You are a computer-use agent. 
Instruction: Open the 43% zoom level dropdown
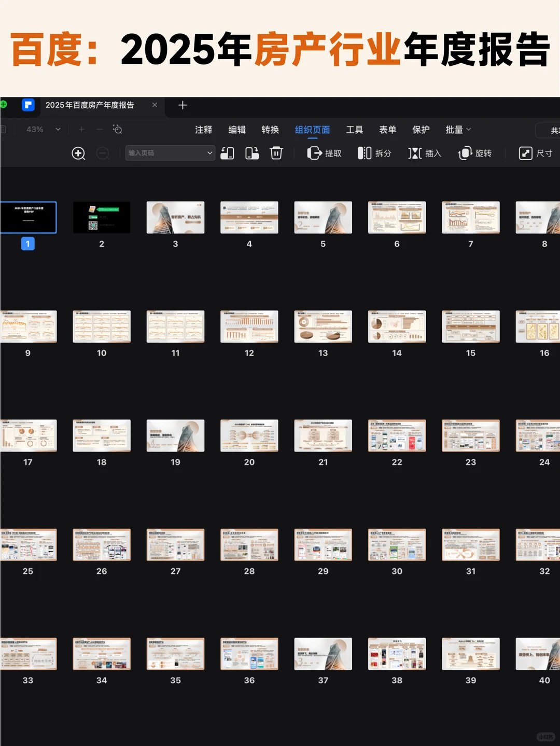point(43,130)
